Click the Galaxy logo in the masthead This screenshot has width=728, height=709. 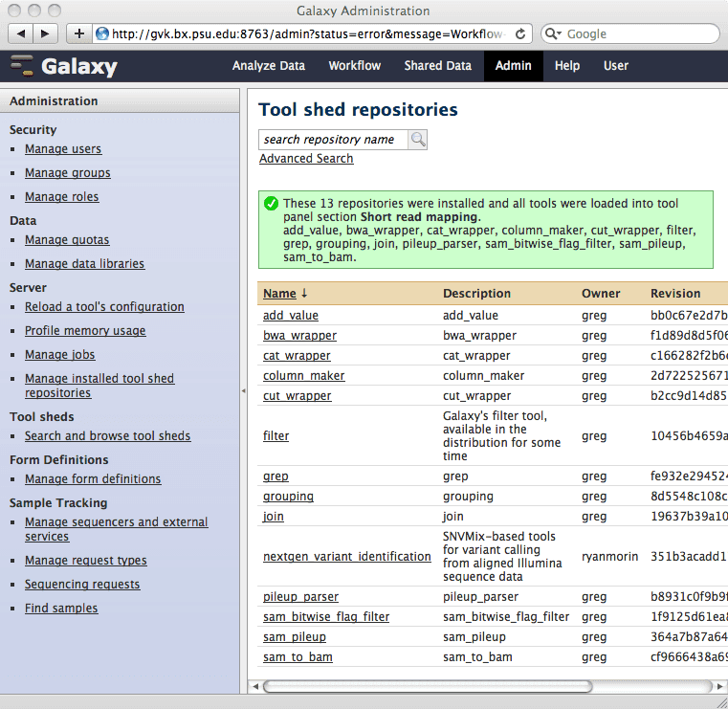64,66
